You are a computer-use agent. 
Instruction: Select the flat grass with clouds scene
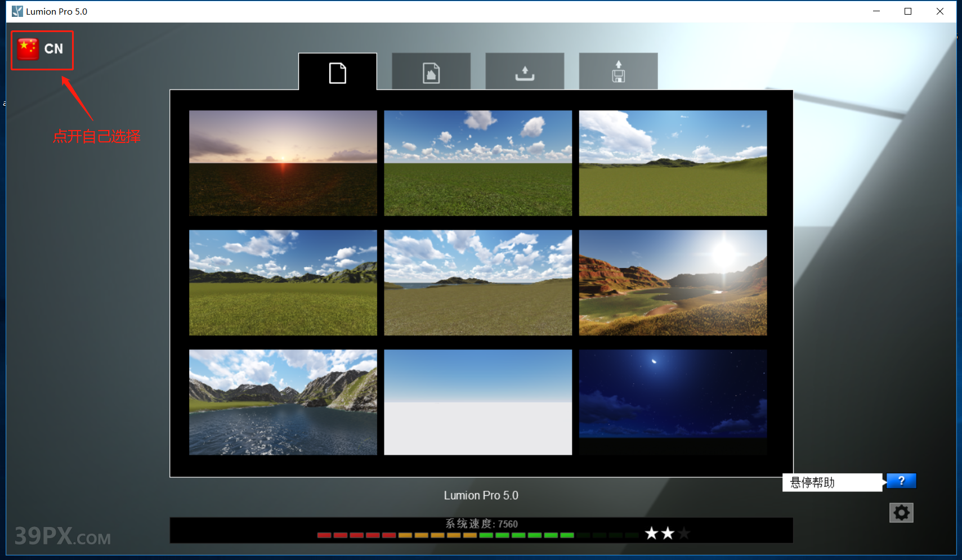pos(478,163)
